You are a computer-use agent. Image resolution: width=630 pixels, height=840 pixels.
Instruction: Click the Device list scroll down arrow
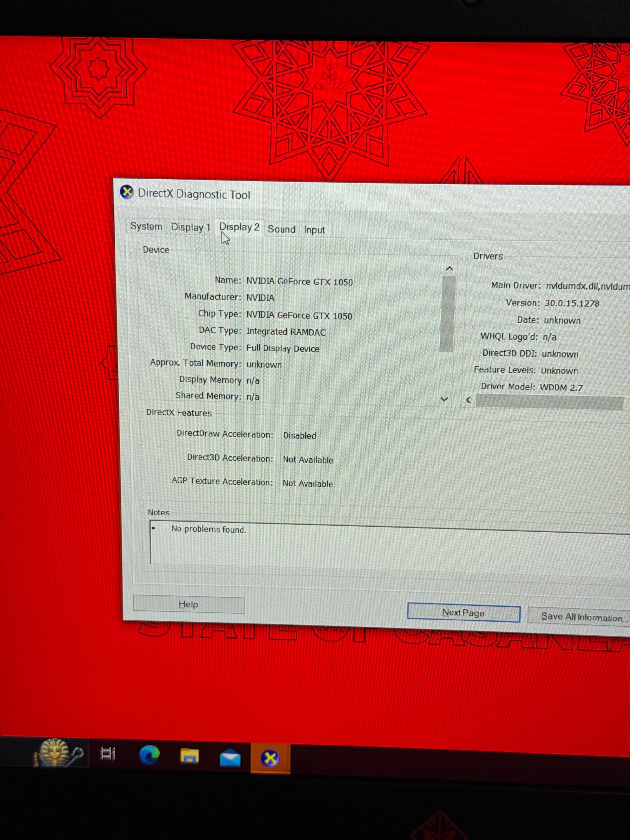[x=444, y=399]
